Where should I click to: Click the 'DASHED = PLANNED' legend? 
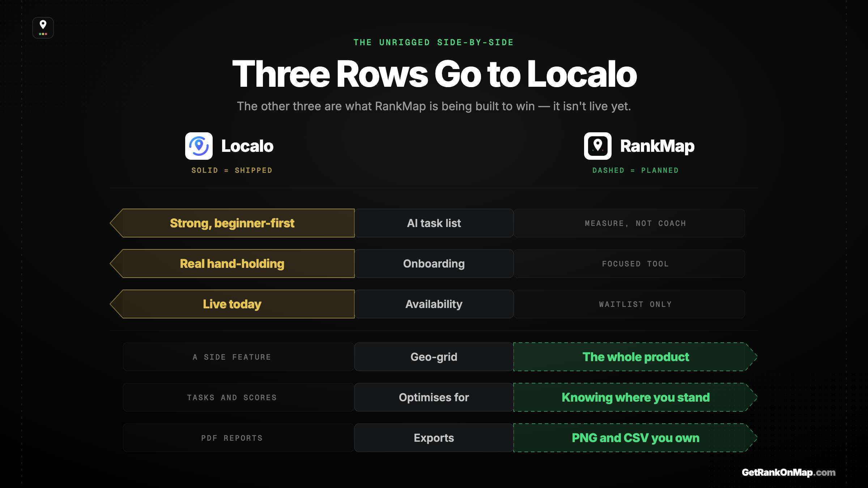pyautogui.click(x=635, y=170)
